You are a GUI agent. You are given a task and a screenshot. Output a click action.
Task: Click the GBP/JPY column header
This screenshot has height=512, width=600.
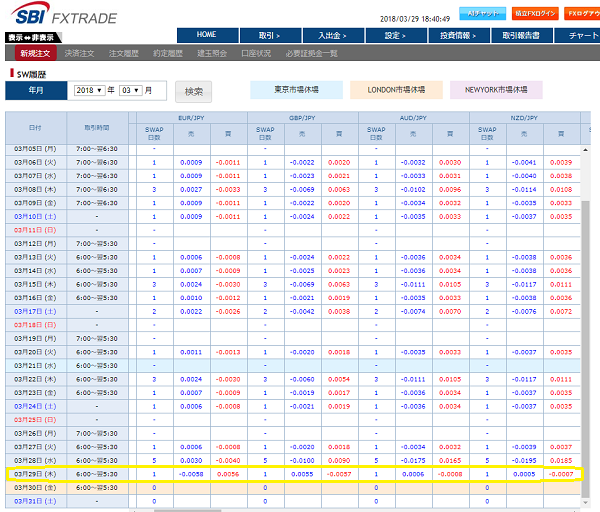point(302,118)
